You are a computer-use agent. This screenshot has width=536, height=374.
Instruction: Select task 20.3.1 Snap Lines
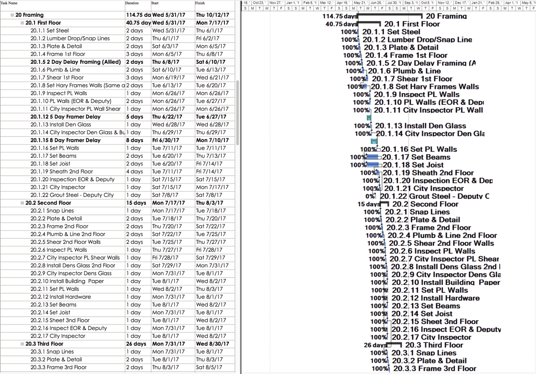[52, 352]
